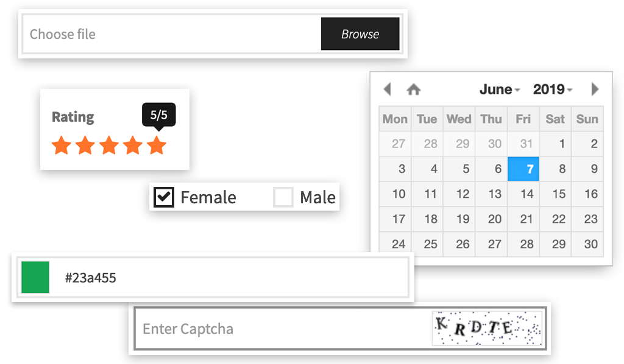
Task: Check the Male checkbox
Action: click(283, 197)
